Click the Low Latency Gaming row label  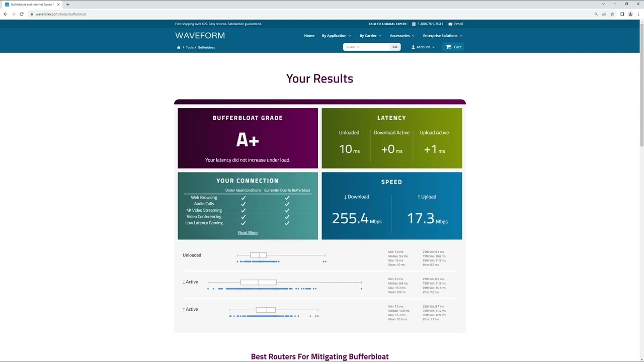pyautogui.click(x=204, y=223)
